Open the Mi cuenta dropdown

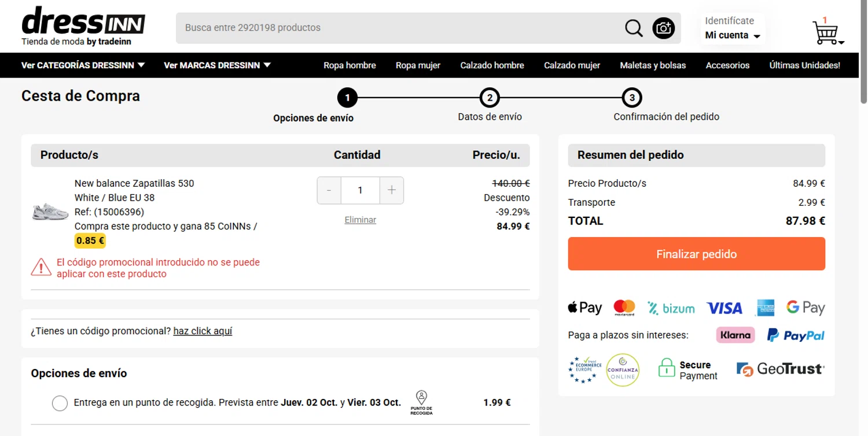point(733,35)
